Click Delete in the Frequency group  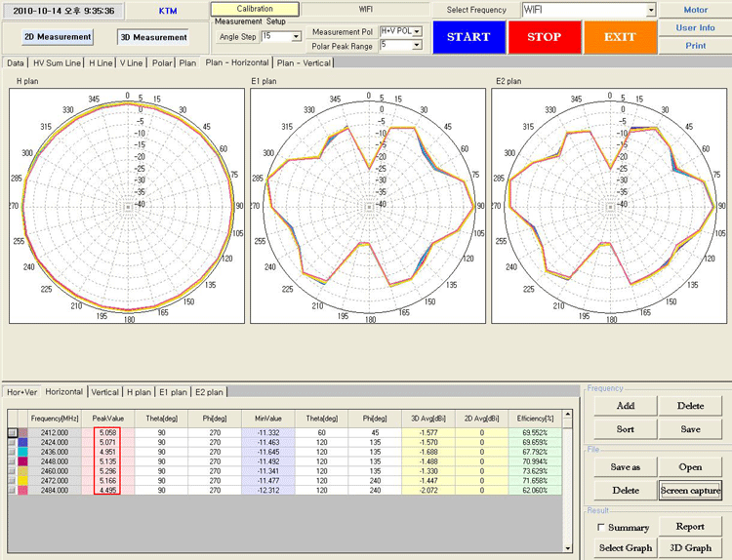point(690,406)
